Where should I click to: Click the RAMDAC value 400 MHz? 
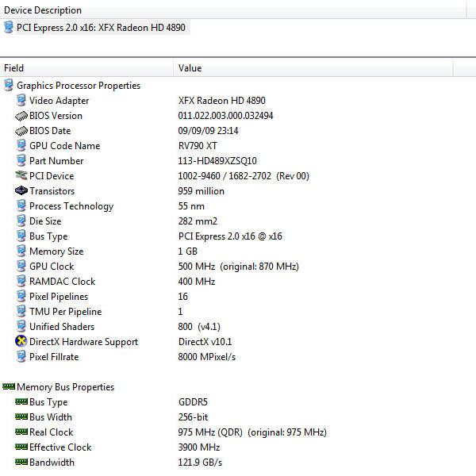(197, 282)
